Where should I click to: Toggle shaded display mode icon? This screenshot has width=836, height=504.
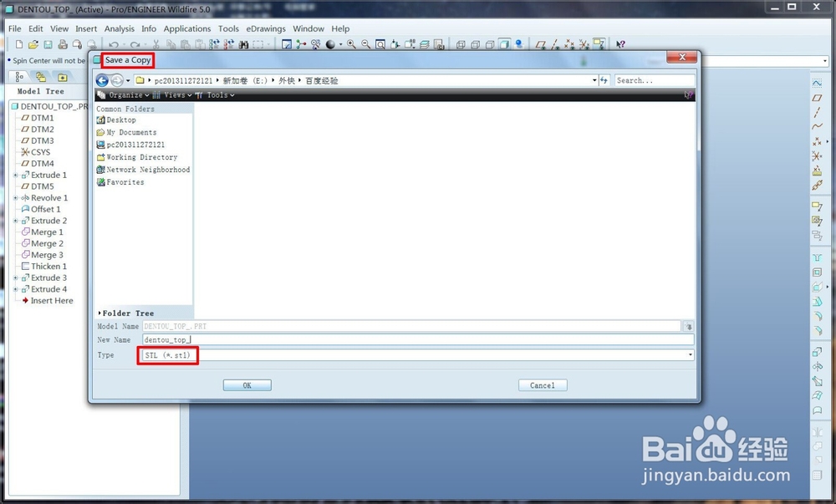504,44
